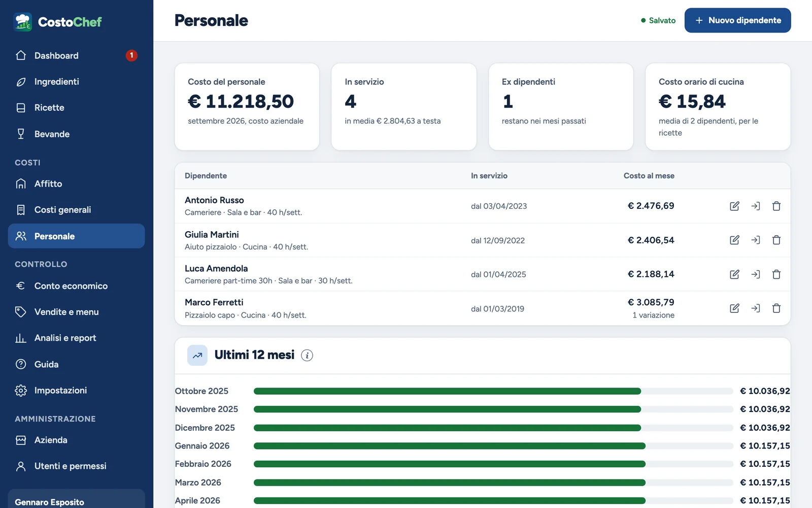
Task: Show info tooltip beside Ultimi 12 mesi
Action: [307, 356]
